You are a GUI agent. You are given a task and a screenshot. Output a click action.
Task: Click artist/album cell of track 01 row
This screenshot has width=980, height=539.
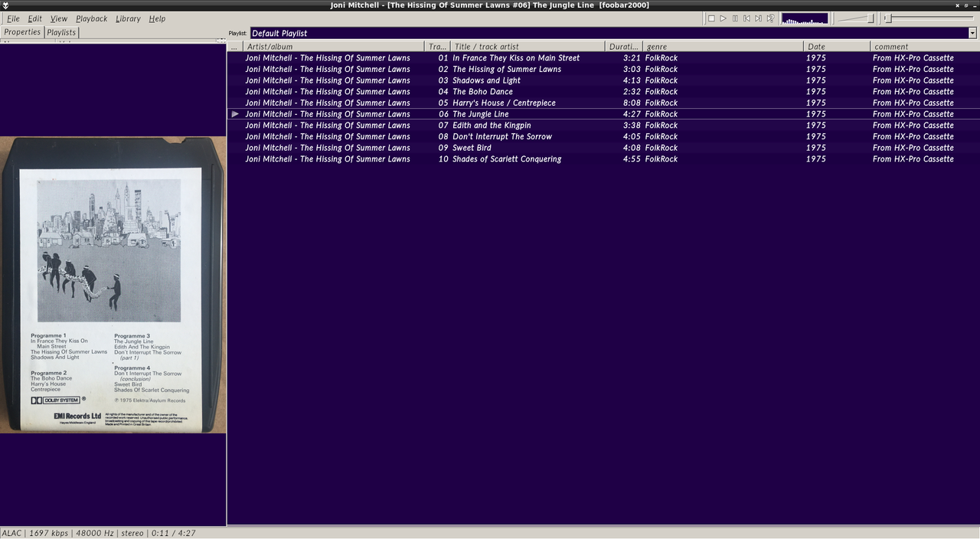(x=328, y=57)
